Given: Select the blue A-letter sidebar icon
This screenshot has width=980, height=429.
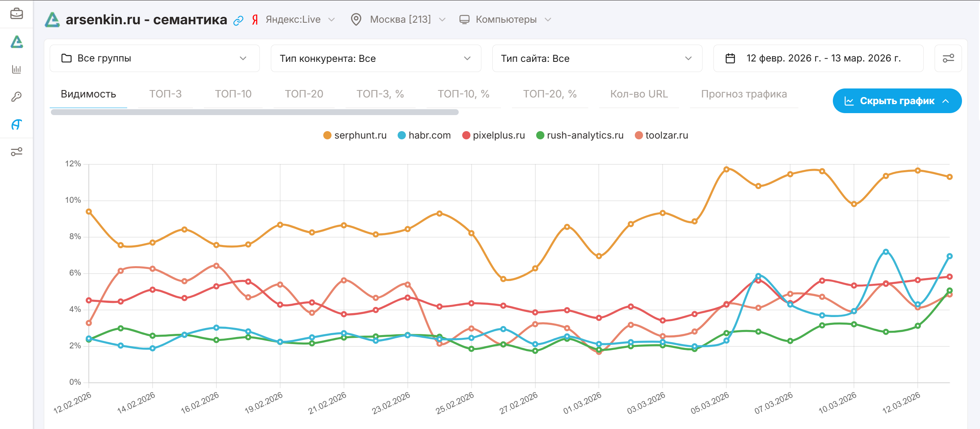Looking at the screenshot, I should 16,124.
